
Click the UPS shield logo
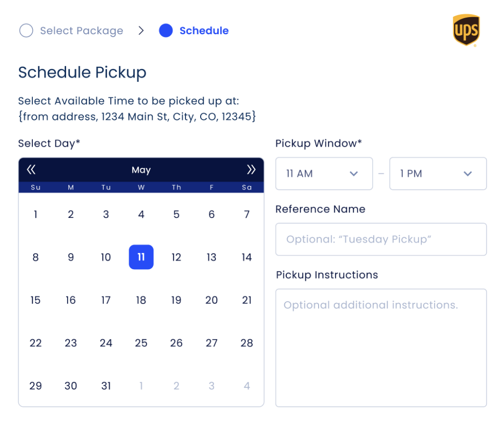coord(466,30)
